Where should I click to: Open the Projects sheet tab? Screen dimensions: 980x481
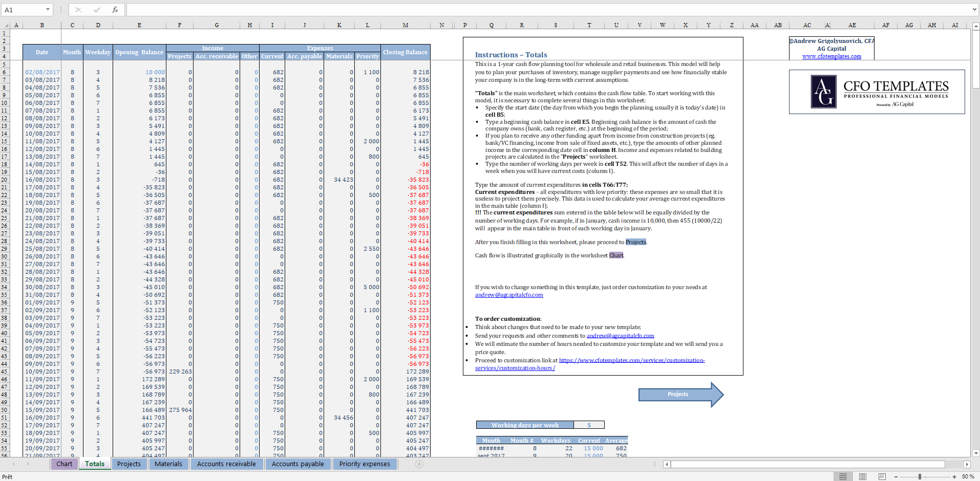pyautogui.click(x=129, y=464)
